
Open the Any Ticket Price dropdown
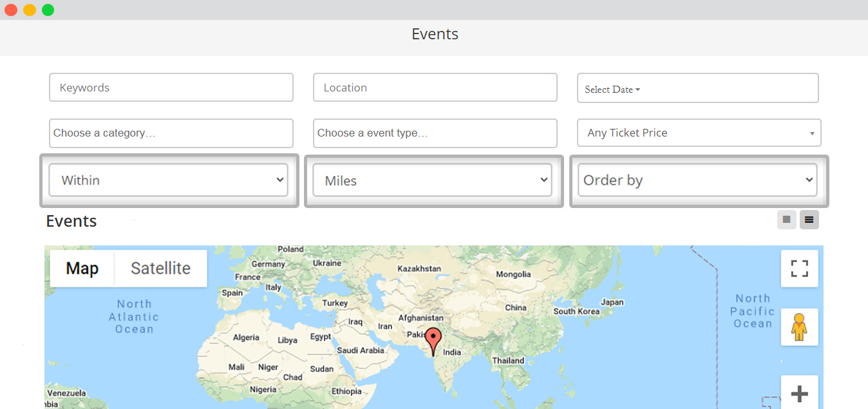point(699,133)
